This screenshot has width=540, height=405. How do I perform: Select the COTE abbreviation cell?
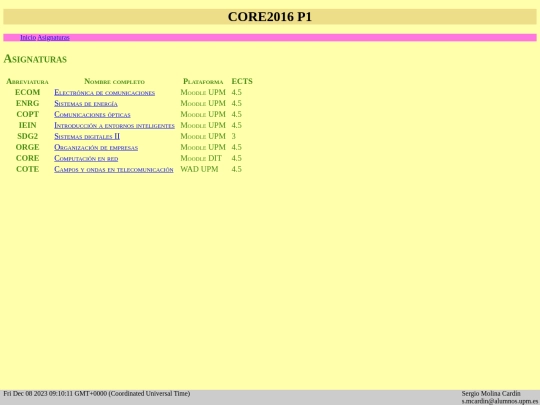tap(27, 169)
